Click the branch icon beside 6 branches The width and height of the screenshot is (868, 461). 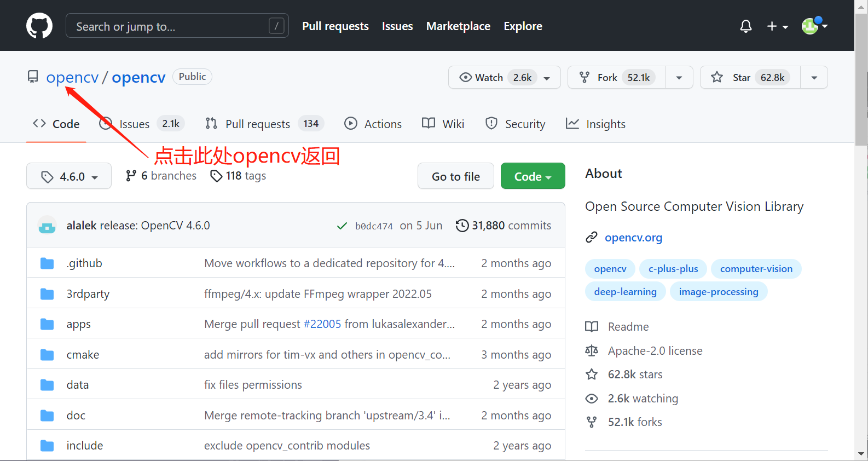[x=131, y=176]
